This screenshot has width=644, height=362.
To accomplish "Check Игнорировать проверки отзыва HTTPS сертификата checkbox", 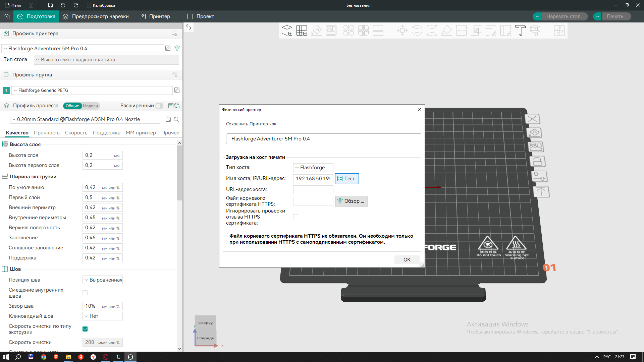I will [x=296, y=217].
